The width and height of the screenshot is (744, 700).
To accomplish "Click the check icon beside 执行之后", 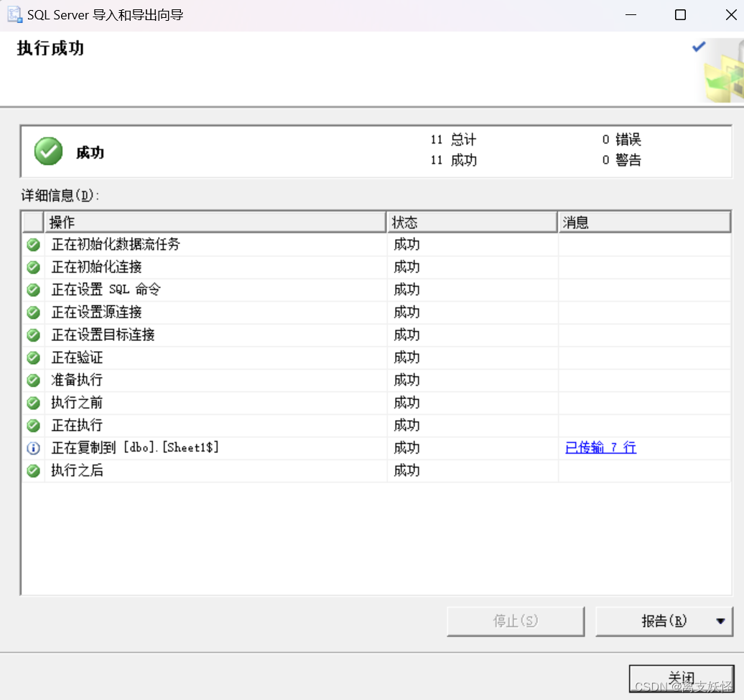I will 33,471.
